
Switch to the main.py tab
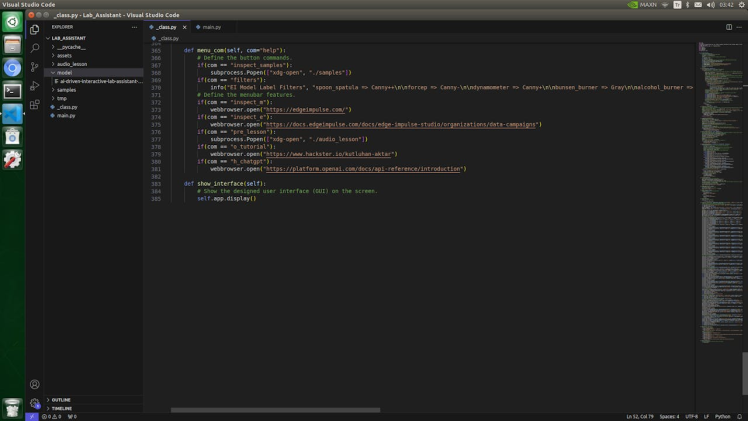point(210,27)
